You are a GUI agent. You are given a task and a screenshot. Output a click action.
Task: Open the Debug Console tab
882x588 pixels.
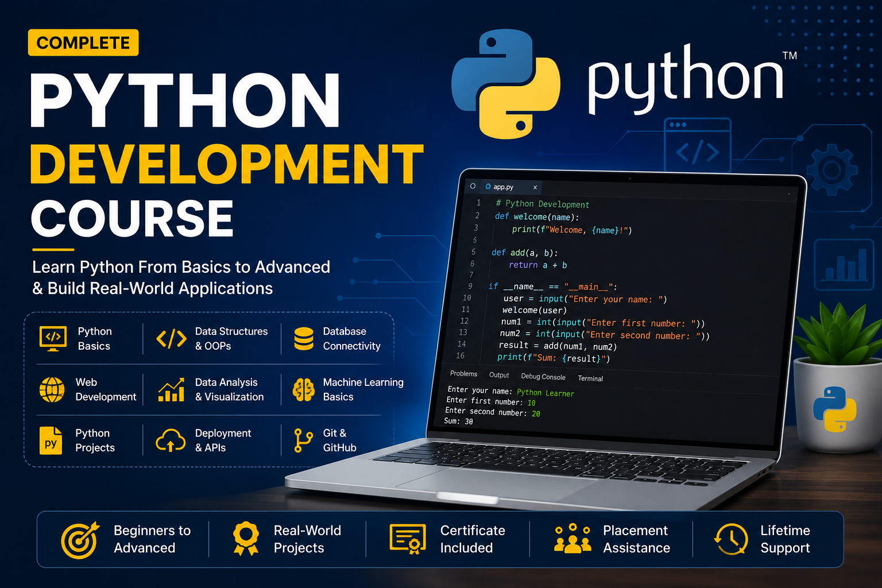[x=543, y=377]
